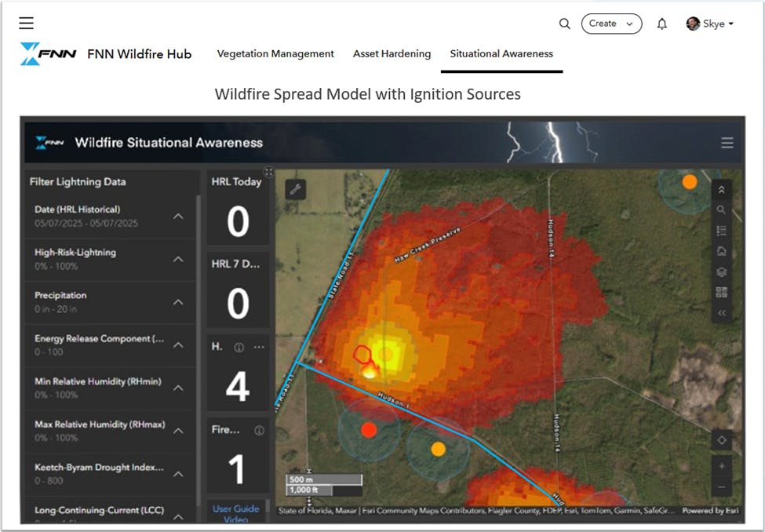
Task: Click the Powered by Esri attribution
Action: [710, 511]
